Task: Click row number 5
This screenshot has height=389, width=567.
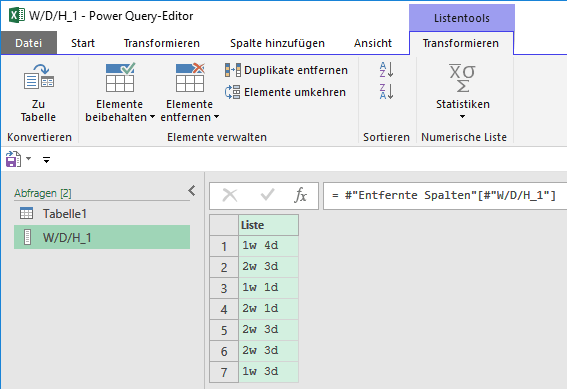Action: (224, 330)
